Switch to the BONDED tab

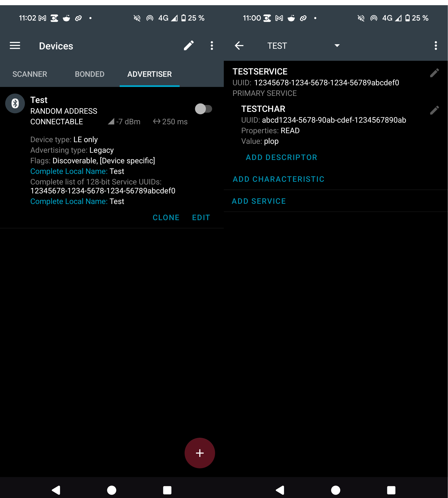(x=90, y=74)
